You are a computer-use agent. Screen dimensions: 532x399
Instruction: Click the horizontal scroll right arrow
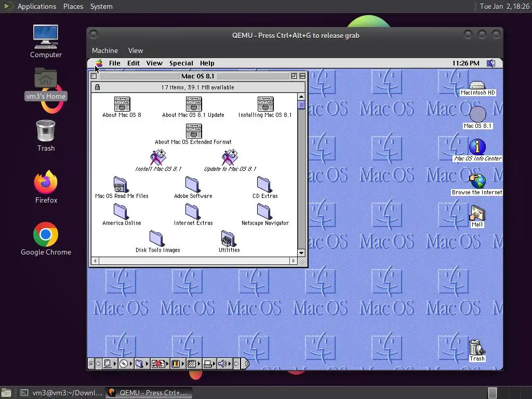click(x=294, y=261)
